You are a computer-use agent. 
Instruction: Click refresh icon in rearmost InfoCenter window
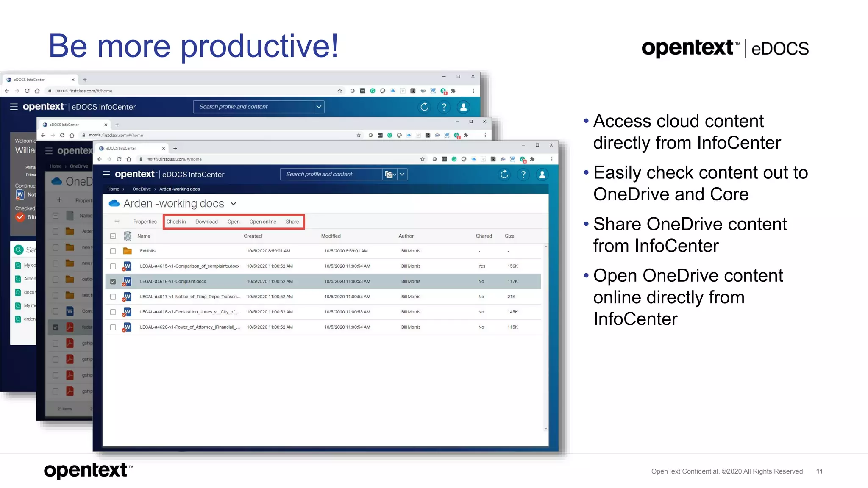pyautogui.click(x=424, y=107)
